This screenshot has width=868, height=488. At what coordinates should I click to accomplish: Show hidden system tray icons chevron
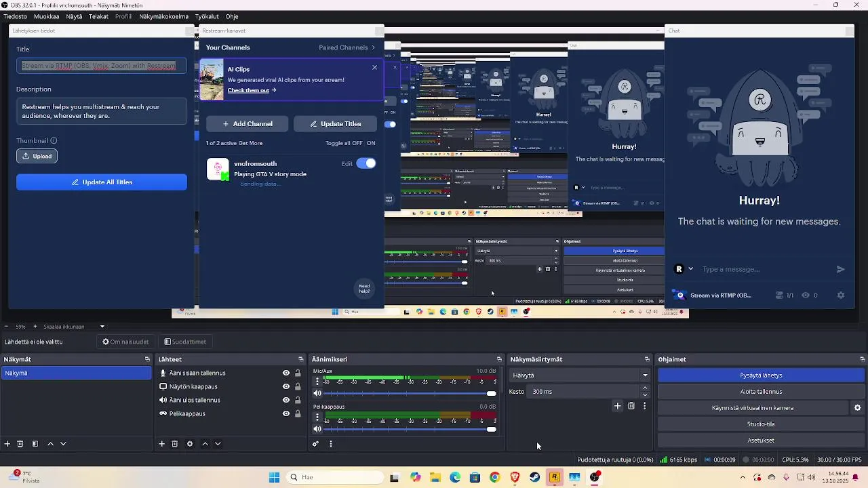(x=743, y=477)
